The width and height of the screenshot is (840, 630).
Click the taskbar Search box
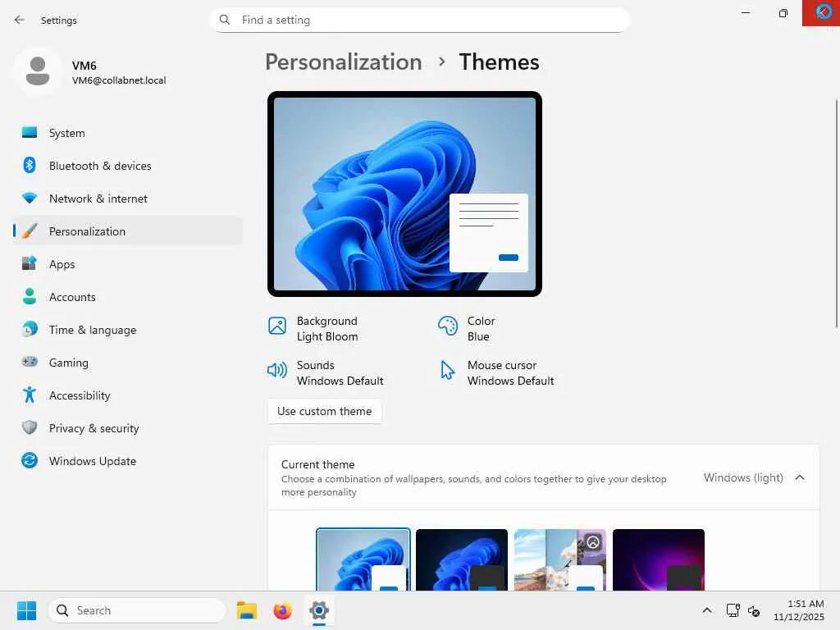tap(137, 610)
